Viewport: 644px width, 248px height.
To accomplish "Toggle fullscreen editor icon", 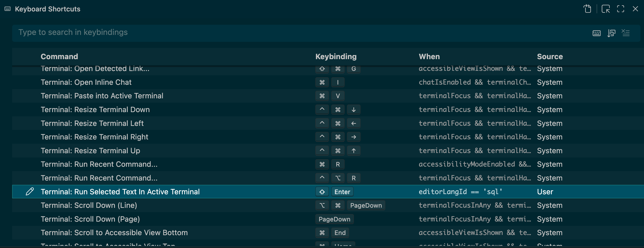I will click(x=620, y=9).
